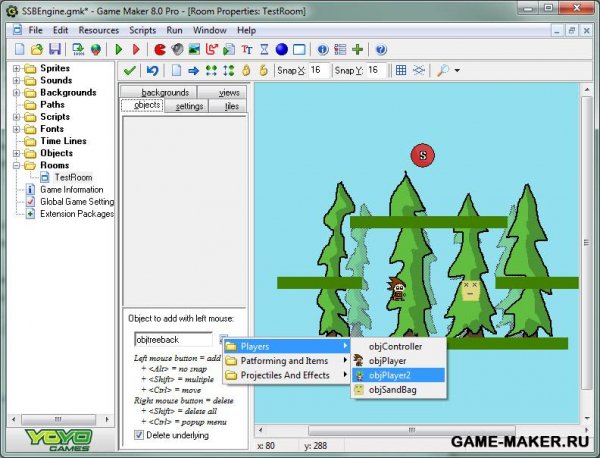
Task: Toggle Delete underlying checkbox
Action: (139, 435)
